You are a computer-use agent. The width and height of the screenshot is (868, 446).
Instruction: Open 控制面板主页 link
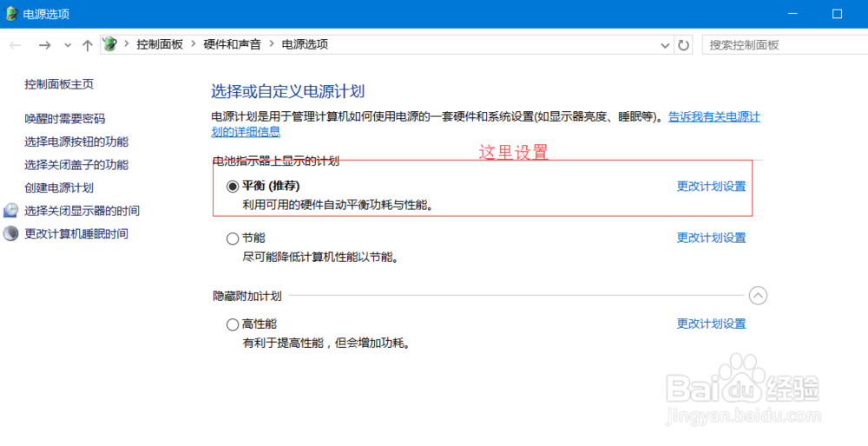pyautogui.click(x=59, y=84)
